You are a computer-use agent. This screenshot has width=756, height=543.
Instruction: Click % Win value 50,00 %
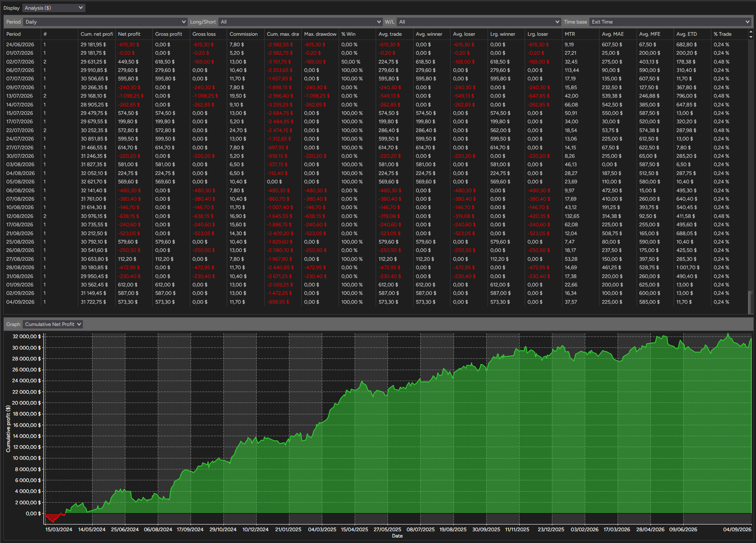coord(351,62)
